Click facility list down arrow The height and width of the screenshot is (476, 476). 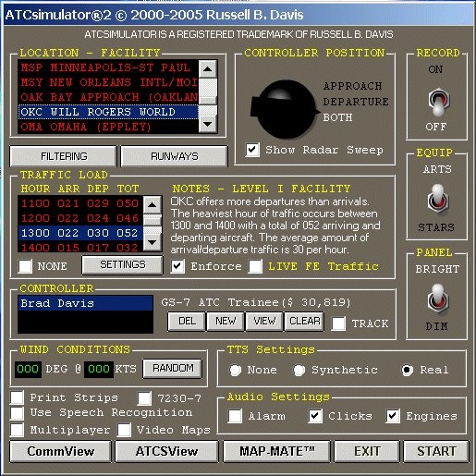[x=208, y=125]
